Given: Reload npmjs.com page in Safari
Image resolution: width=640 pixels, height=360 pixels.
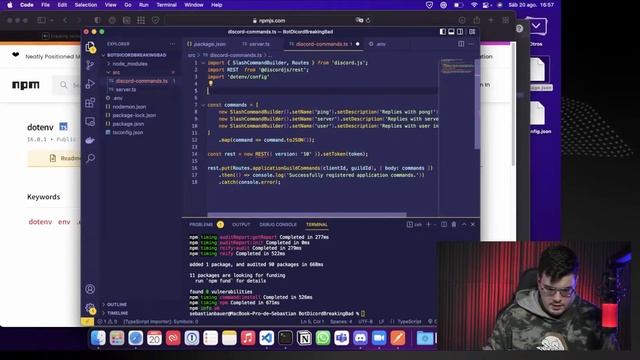Looking at the screenshot, I should (x=368, y=20).
